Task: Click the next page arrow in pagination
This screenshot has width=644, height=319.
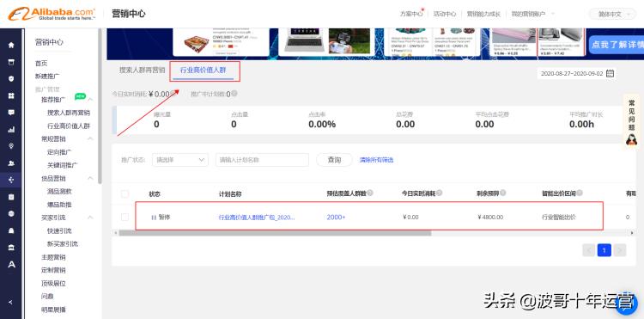Action: 620,250
